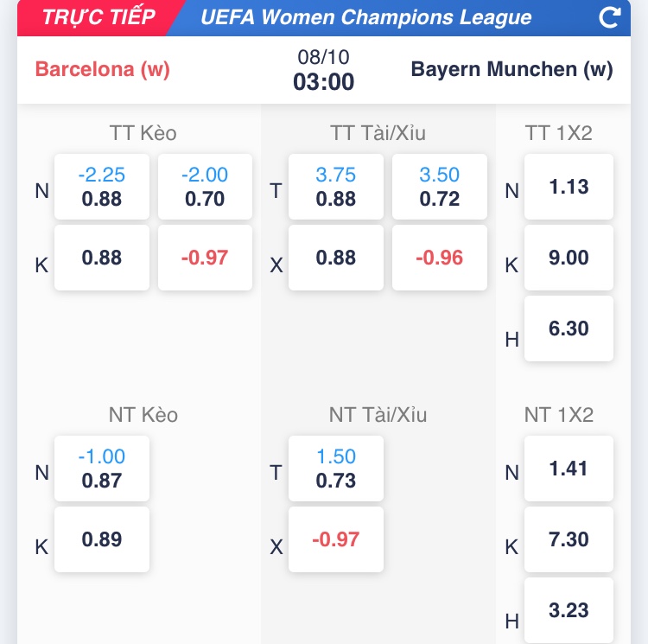Select TT Xỉu under odds -0.96
This screenshot has width=648, height=644.
[439, 258]
